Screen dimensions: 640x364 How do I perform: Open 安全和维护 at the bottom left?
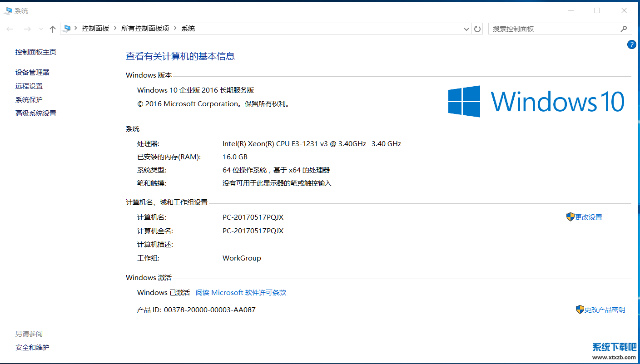32,348
